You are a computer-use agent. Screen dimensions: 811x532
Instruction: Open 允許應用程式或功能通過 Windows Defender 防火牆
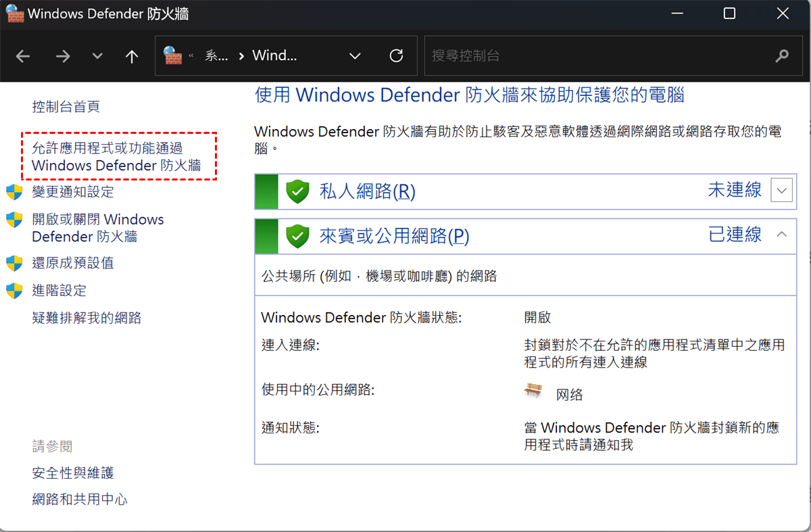click(116, 156)
